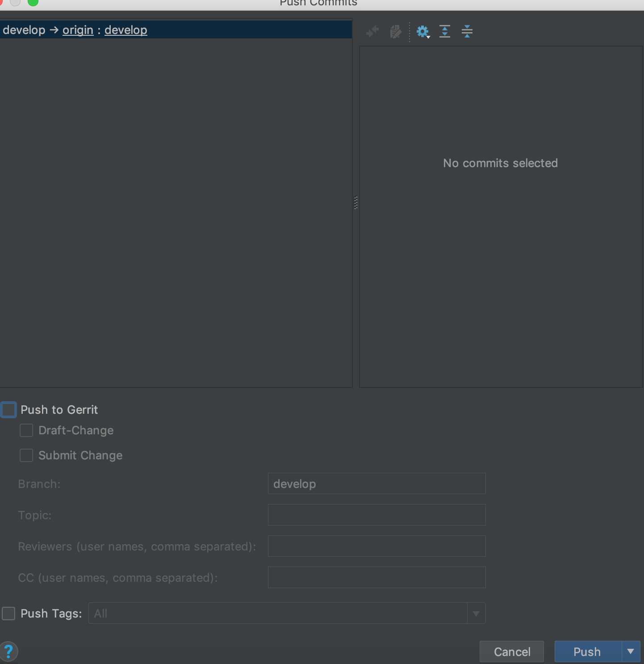This screenshot has width=644, height=664.
Task: Click the Reviewers input field
Action: point(376,546)
